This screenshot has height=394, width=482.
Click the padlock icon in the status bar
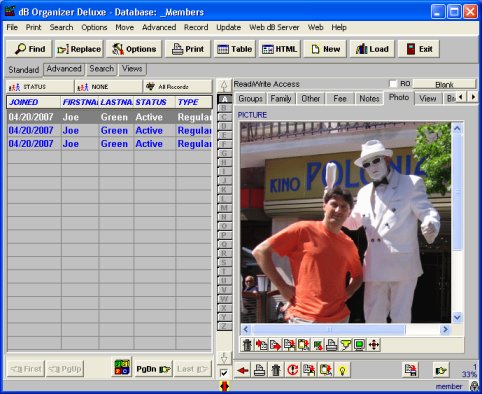pyautogui.click(x=474, y=386)
